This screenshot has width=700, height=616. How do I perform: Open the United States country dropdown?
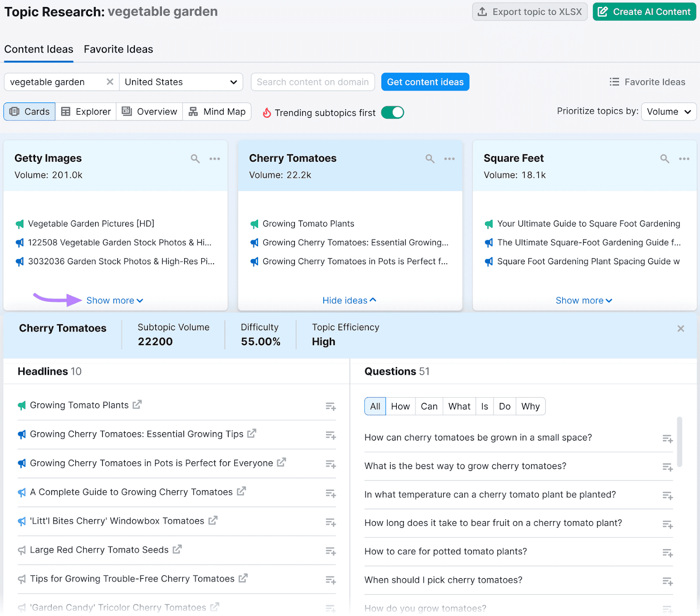click(x=181, y=82)
